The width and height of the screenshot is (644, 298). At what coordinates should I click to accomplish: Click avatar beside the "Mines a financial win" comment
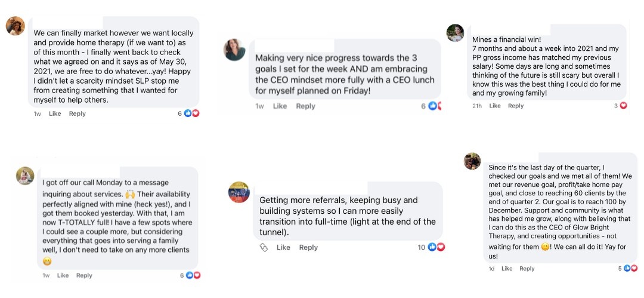pyautogui.click(x=456, y=33)
